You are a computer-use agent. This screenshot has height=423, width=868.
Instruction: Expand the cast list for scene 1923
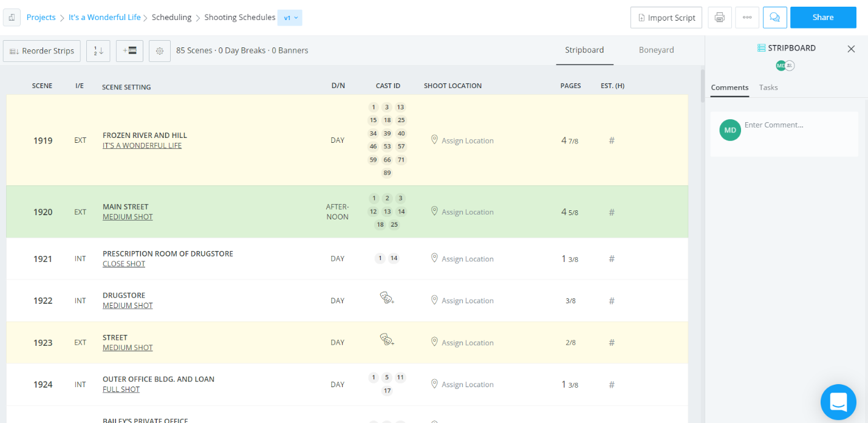(387, 341)
